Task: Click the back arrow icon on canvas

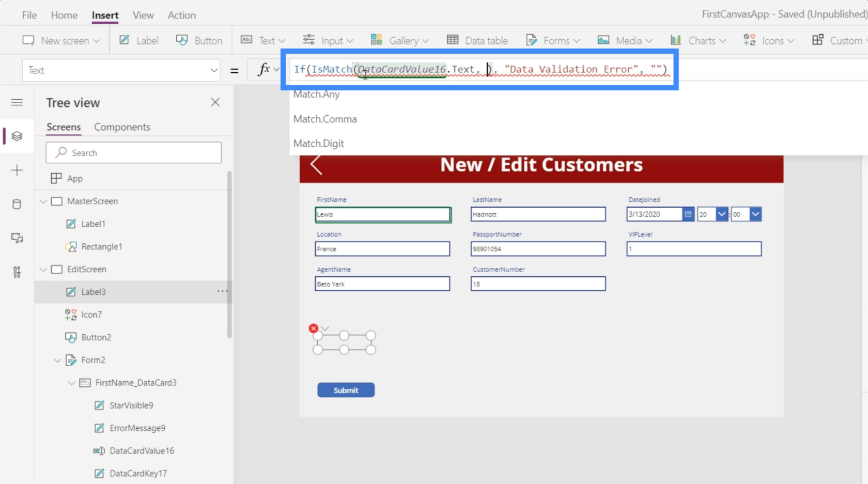Action: (x=316, y=165)
